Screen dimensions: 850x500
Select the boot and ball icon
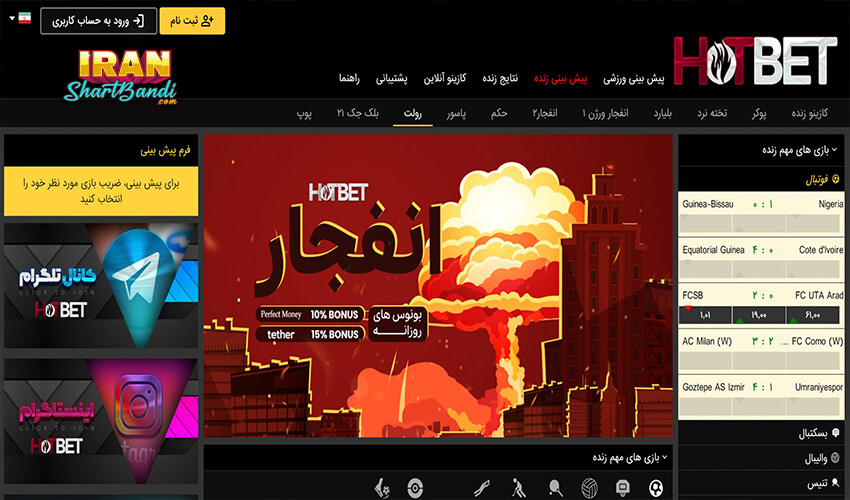[382, 489]
